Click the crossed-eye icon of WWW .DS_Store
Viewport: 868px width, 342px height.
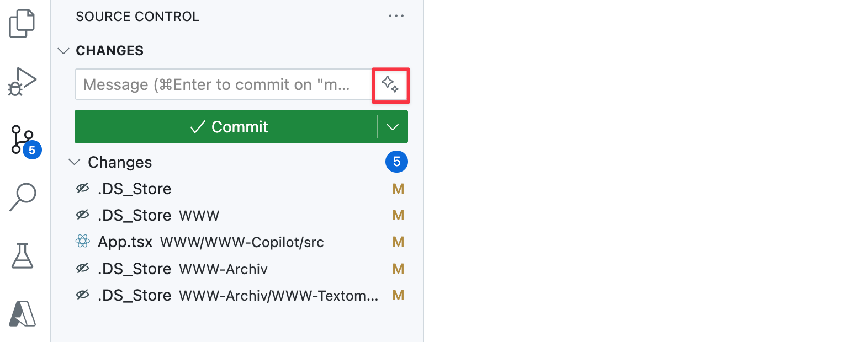83,215
